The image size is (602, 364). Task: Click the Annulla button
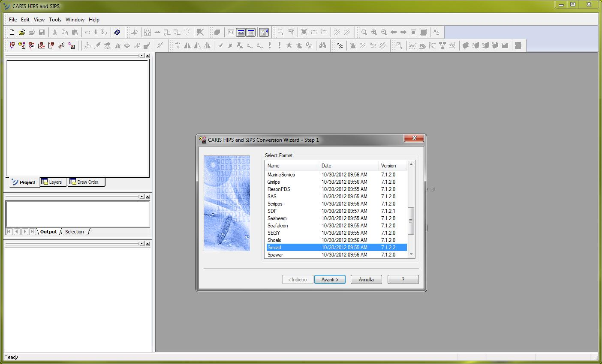click(366, 280)
